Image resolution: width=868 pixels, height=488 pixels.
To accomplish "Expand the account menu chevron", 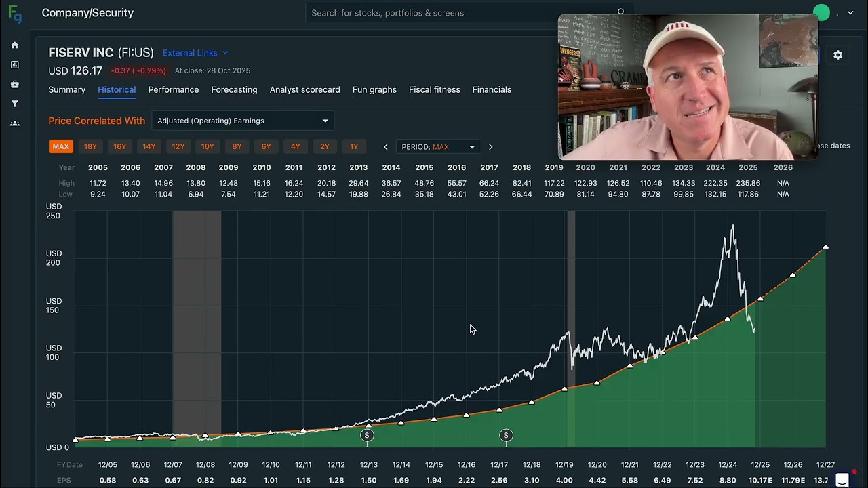I will click(850, 13).
